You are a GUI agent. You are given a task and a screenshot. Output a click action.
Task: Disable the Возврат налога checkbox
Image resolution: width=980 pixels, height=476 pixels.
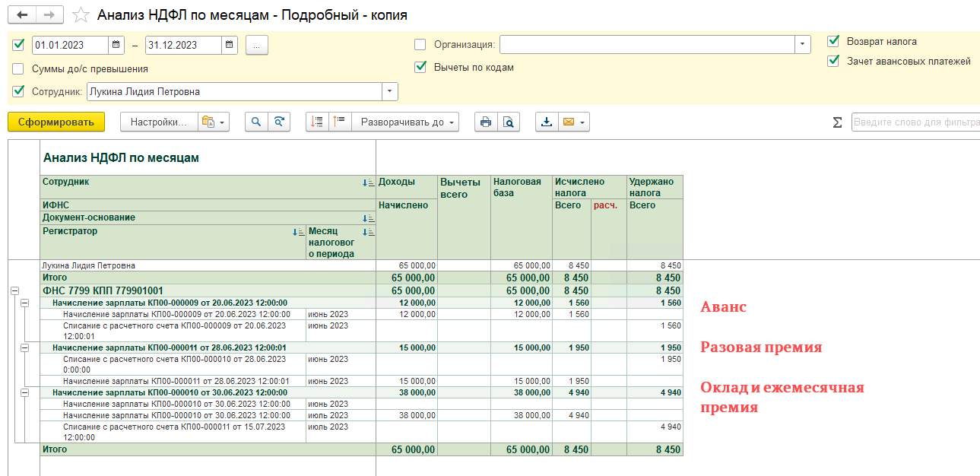coord(833,42)
